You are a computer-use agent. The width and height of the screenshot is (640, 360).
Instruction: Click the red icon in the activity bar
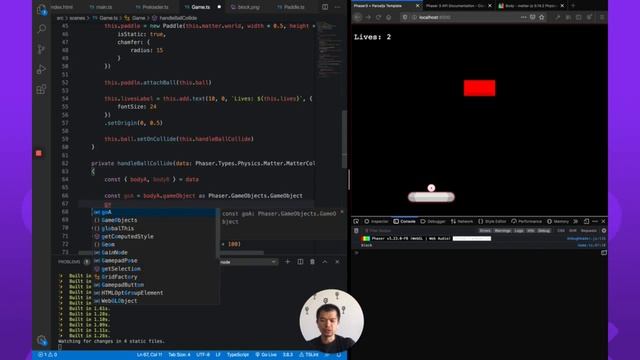point(39,153)
